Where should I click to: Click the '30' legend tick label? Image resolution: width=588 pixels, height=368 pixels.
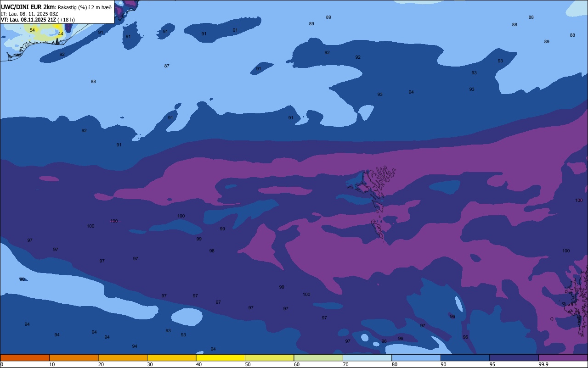pos(150,364)
